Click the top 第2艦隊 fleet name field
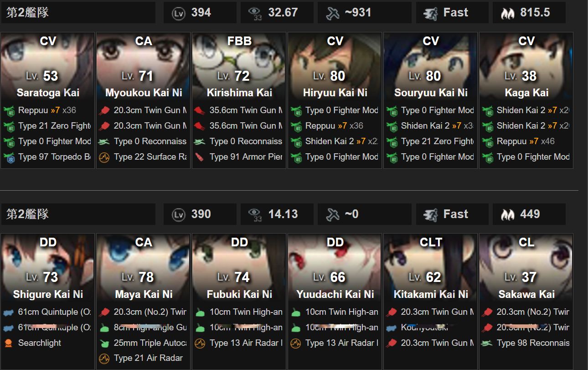 [78, 13]
